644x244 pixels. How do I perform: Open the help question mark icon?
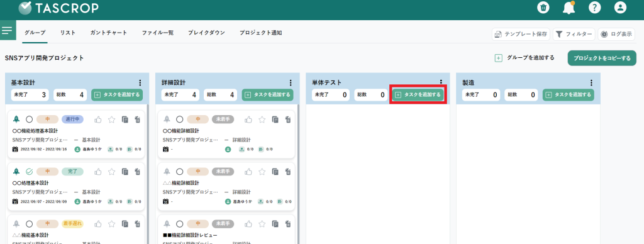(x=594, y=8)
